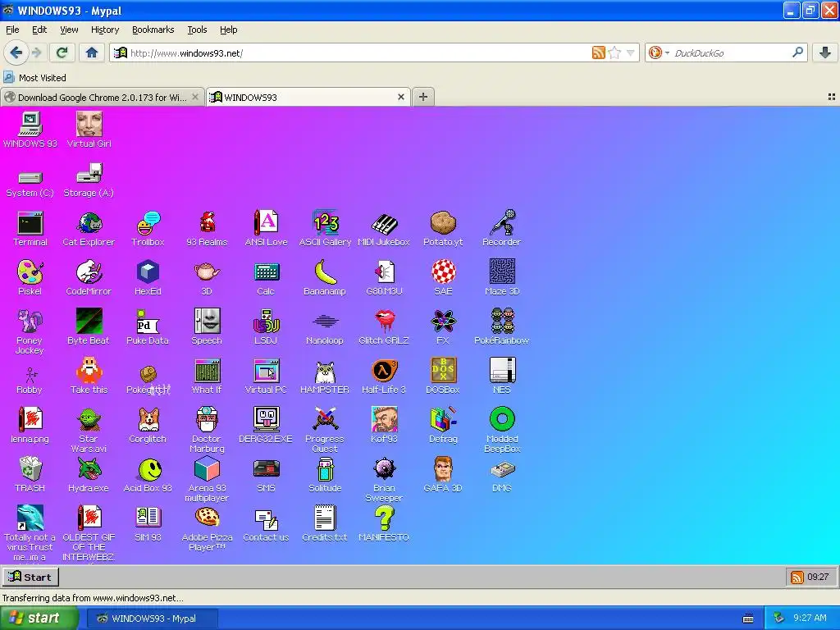Launch Poney Jockey
This screenshot has width=840, height=630.
[30, 332]
